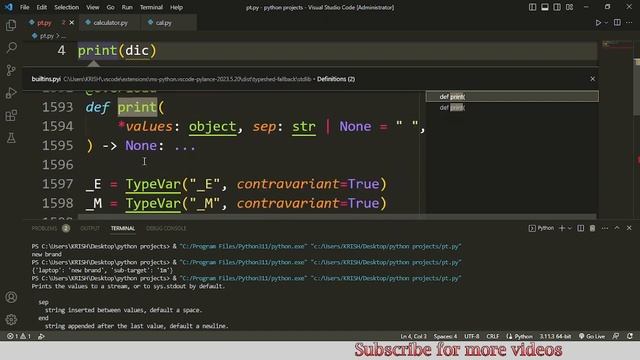640x360 pixels.
Task: Toggle secondary side bar layout icon
Action: point(557,7)
